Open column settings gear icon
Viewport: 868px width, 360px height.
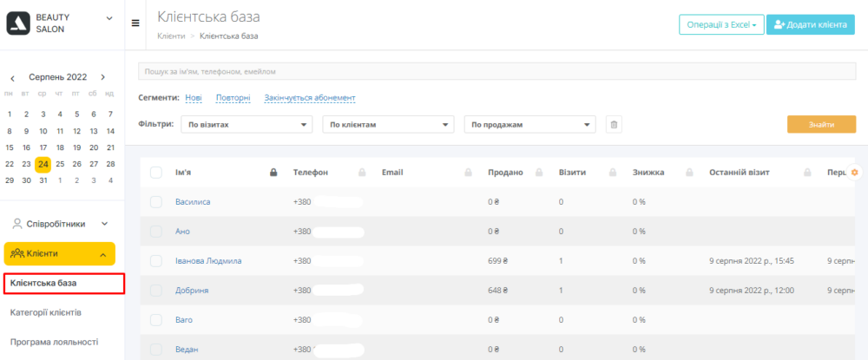tap(854, 173)
